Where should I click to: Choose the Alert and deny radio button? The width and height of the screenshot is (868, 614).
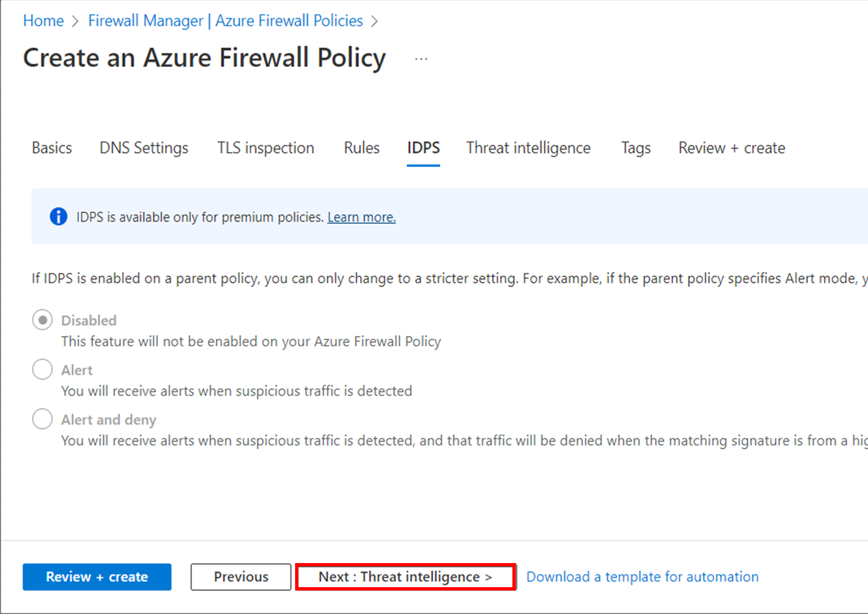[43, 419]
